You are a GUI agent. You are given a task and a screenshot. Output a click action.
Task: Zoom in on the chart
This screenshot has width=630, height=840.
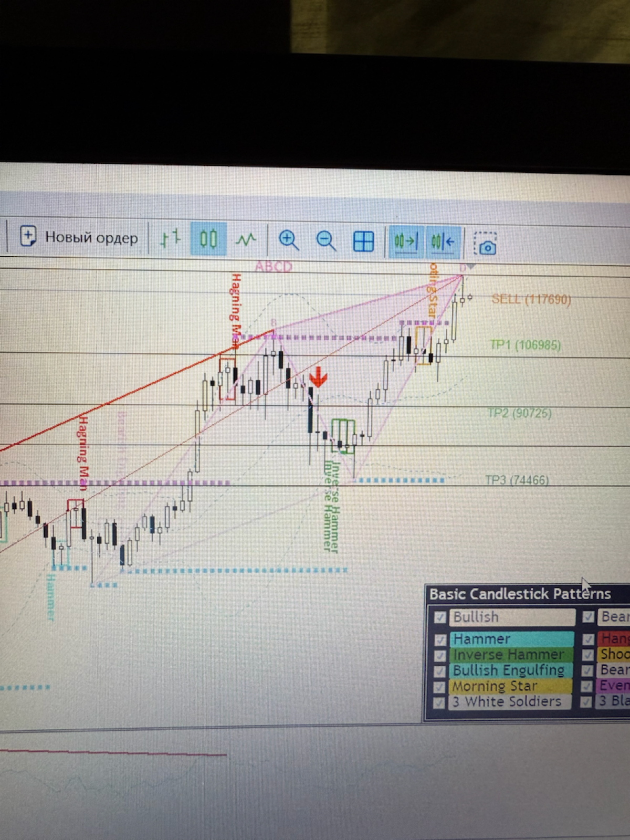coord(288,240)
